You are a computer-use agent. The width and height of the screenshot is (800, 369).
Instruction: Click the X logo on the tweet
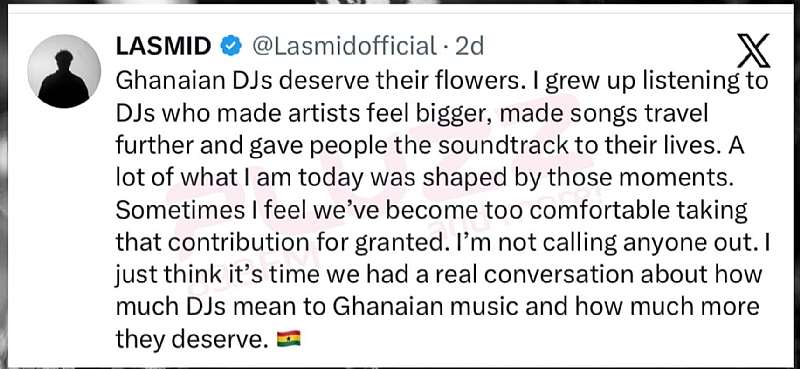point(754,51)
